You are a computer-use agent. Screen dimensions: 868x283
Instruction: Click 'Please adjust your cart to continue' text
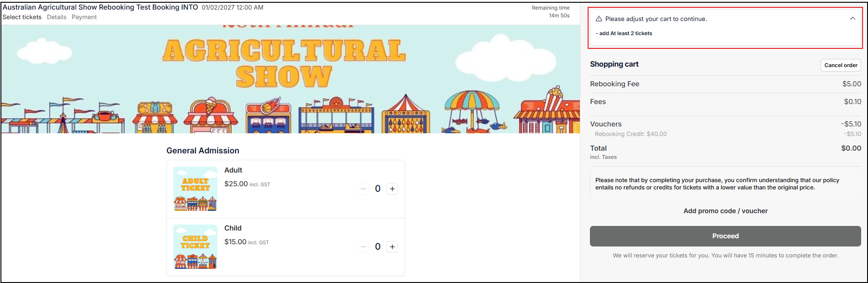point(656,19)
